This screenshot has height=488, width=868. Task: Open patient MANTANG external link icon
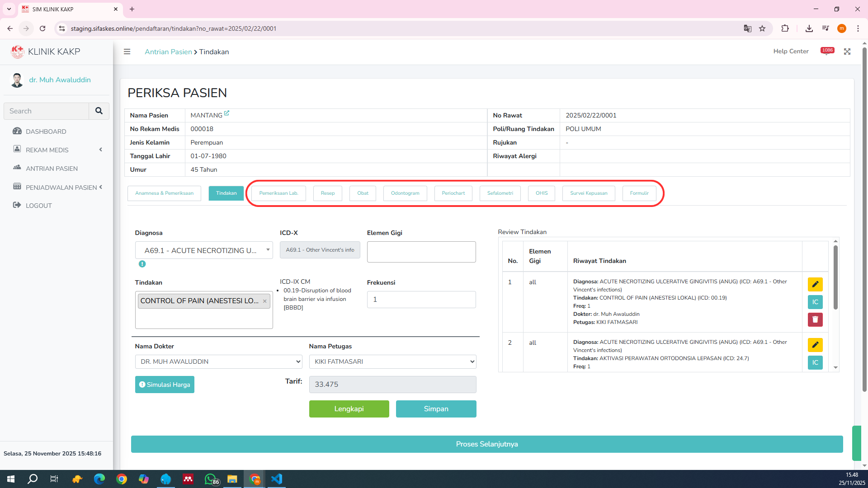226,113
